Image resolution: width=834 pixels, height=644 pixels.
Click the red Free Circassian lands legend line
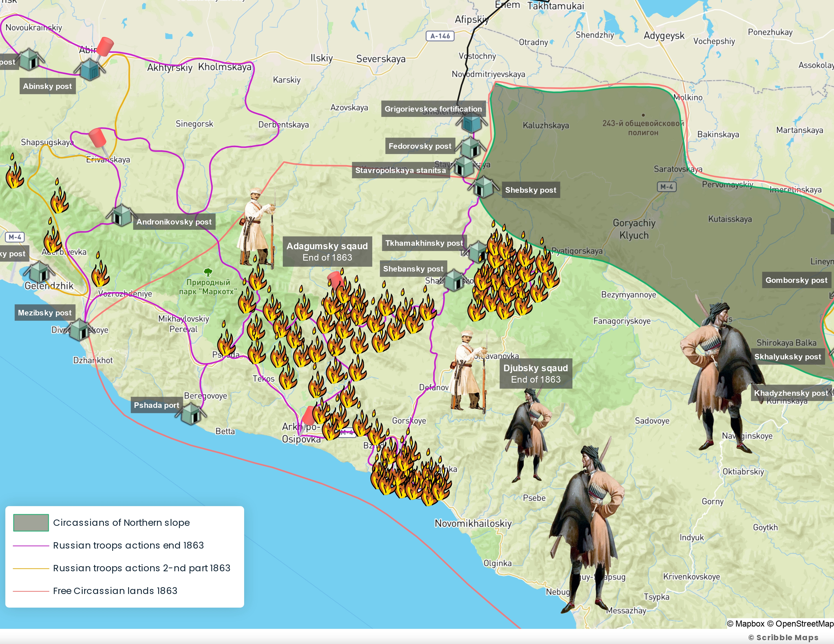[31, 591]
